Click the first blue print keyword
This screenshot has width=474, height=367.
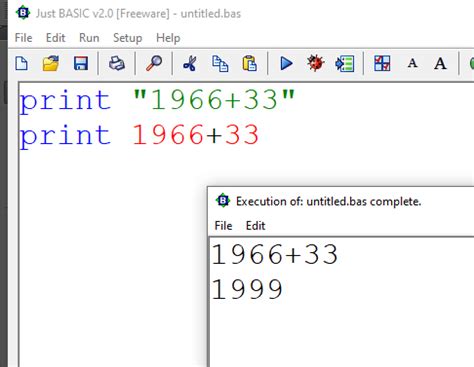pyautogui.click(x=65, y=102)
